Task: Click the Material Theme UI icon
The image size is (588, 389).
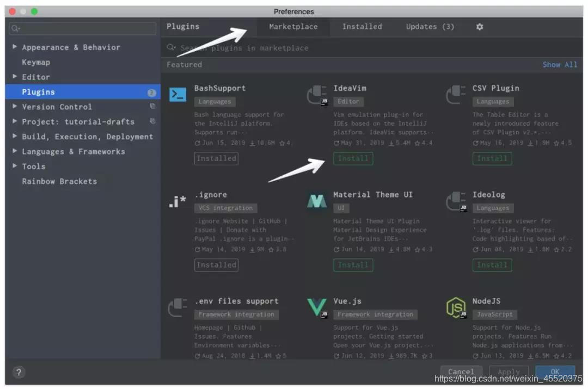Action: (317, 201)
